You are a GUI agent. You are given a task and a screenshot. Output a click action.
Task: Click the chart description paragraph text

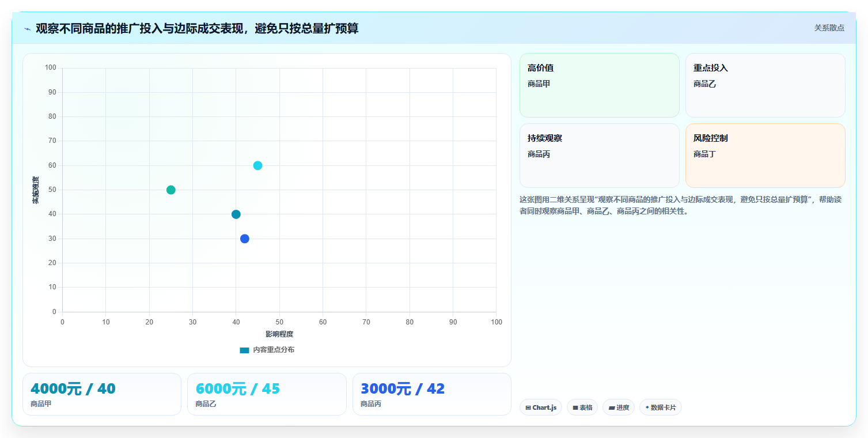681,205
